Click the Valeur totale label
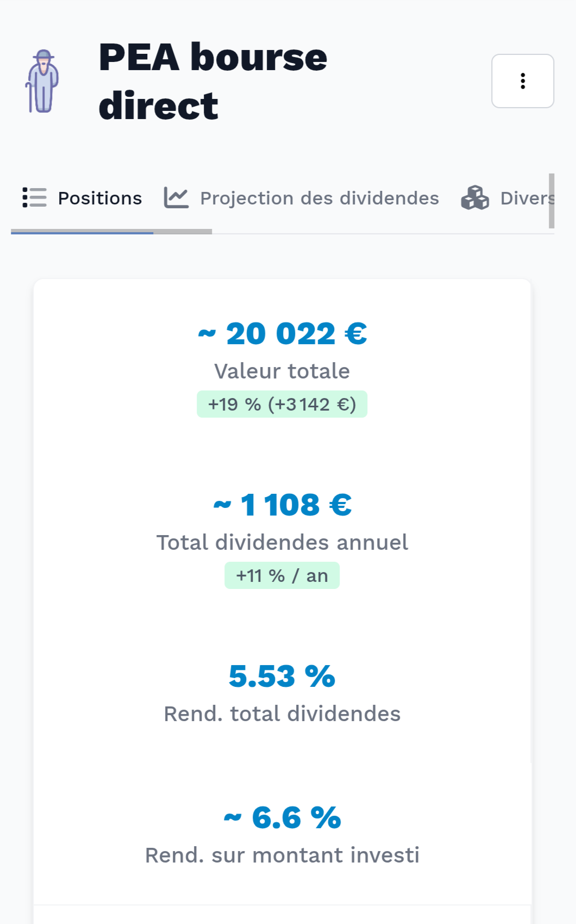The image size is (576, 924). [282, 371]
